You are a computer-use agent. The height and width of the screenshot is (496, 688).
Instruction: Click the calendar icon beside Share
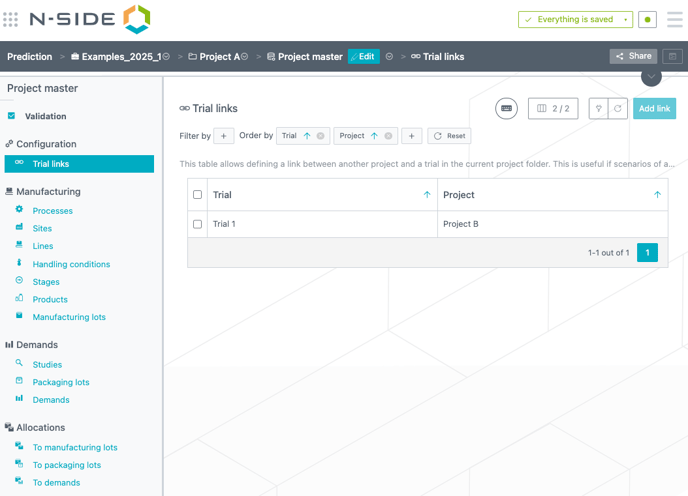pyautogui.click(x=673, y=57)
